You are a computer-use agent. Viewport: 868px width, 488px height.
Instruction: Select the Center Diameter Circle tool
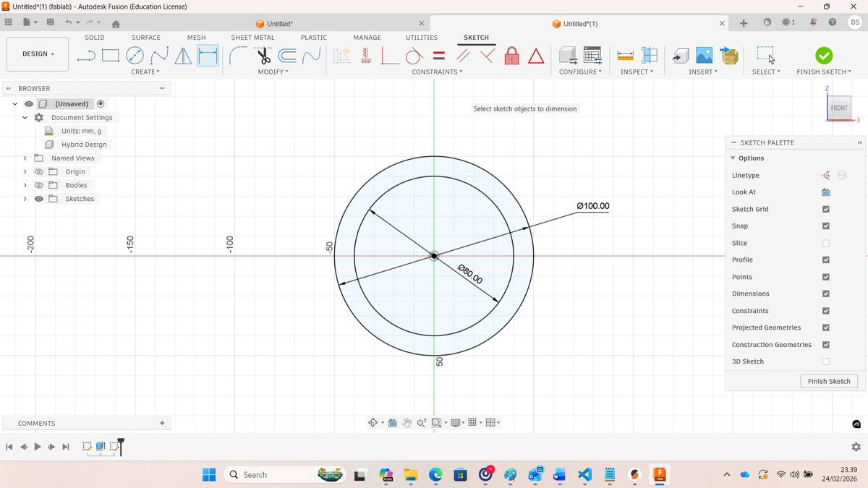click(x=135, y=56)
